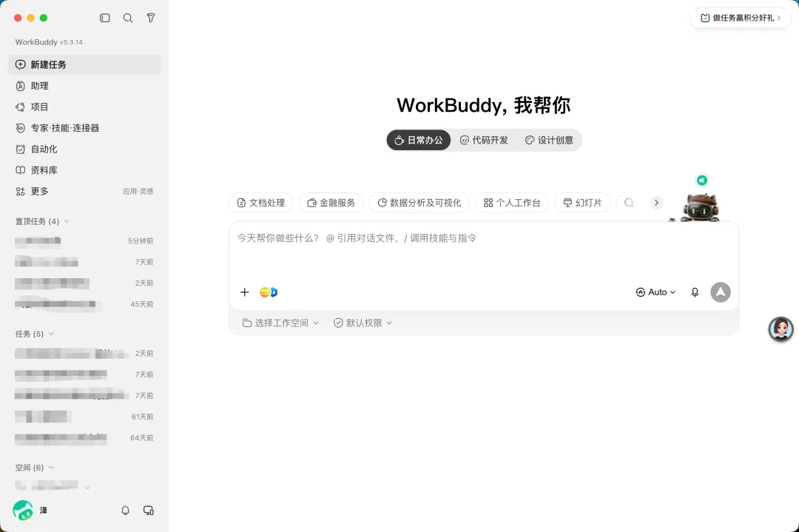Image resolution: width=799 pixels, height=532 pixels.
Task: Choose the 金融服务 chip
Action: (331, 203)
